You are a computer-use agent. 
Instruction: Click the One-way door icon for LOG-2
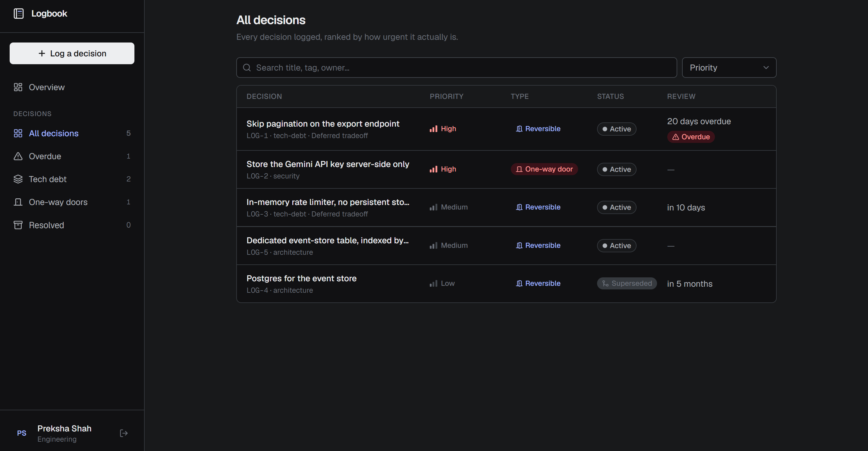point(519,169)
